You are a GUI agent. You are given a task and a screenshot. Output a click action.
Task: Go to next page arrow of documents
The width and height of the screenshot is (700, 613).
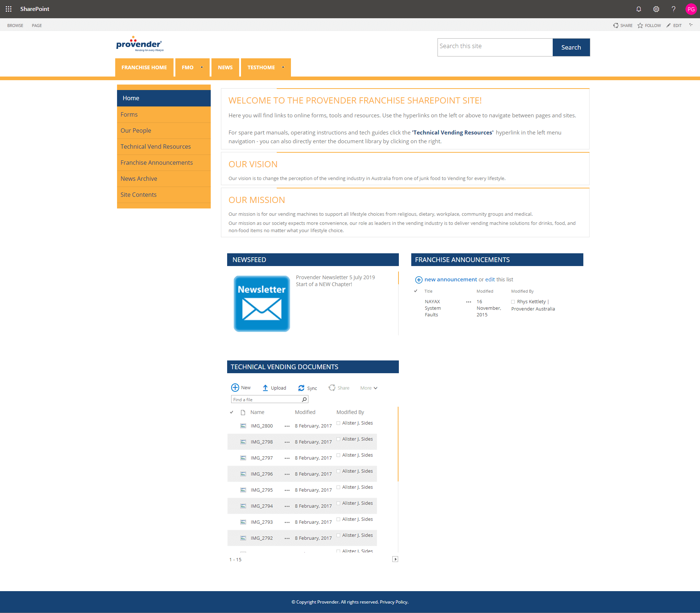(x=395, y=559)
